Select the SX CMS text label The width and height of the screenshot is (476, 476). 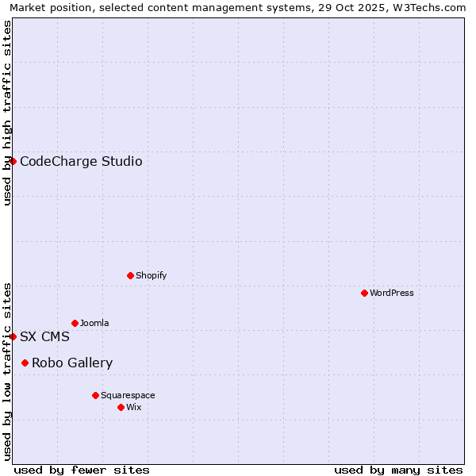44,337
